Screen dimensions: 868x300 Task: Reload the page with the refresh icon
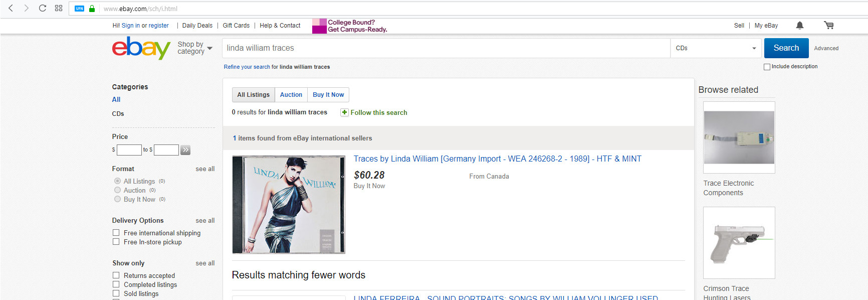pyautogui.click(x=43, y=8)
